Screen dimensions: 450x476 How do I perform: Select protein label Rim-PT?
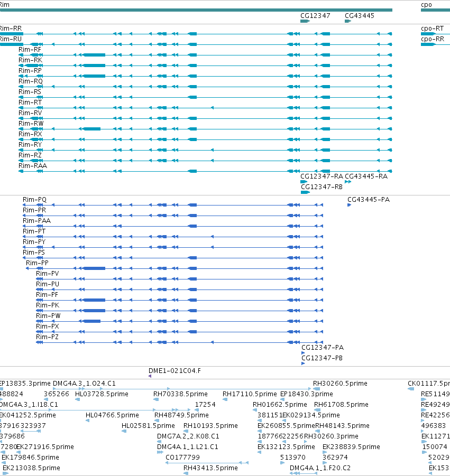pyautogui.click(x=34, y=231)
